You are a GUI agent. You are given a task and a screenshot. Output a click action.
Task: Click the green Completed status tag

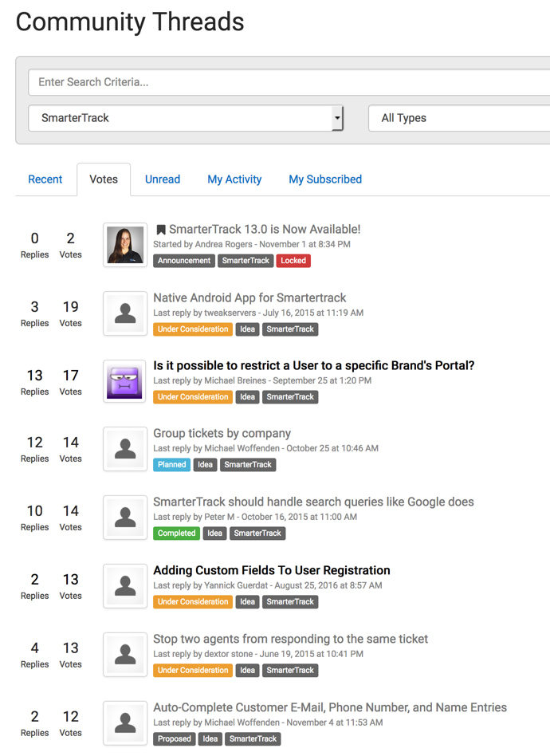[176, 534]
